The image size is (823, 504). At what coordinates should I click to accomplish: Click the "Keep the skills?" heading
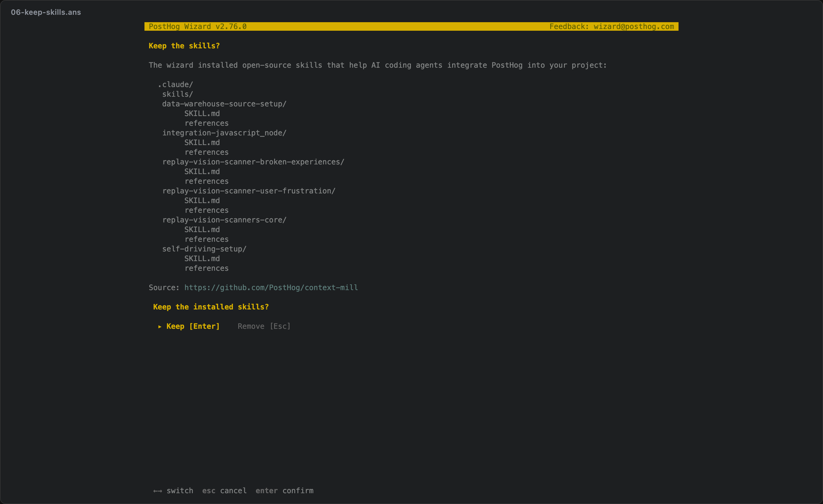[184, 46]
